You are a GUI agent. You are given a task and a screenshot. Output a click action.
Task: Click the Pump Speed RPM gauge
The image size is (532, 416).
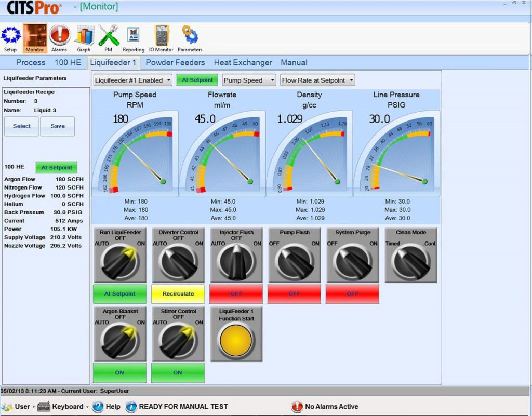click(x=135, y=153)
